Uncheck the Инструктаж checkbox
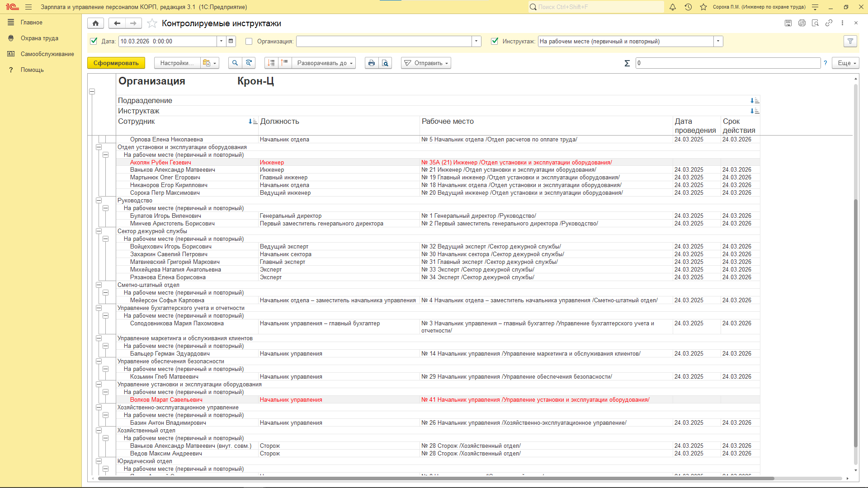Viewport: 868px width, 488px height. [494, 41]
